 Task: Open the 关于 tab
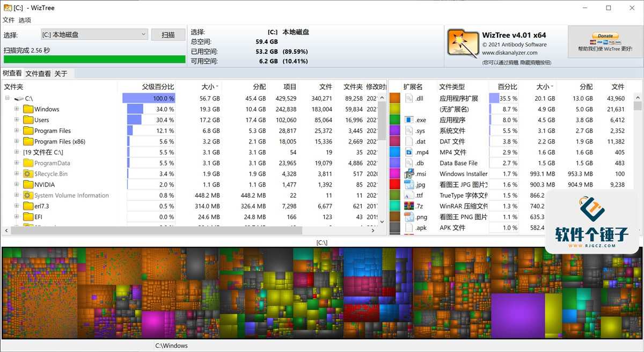click(61, 74)
